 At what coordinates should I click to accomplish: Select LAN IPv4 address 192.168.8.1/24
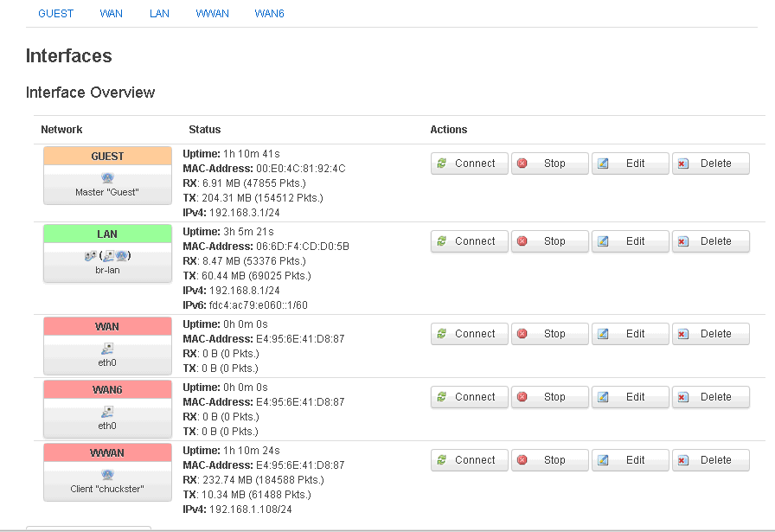[244, 291]
